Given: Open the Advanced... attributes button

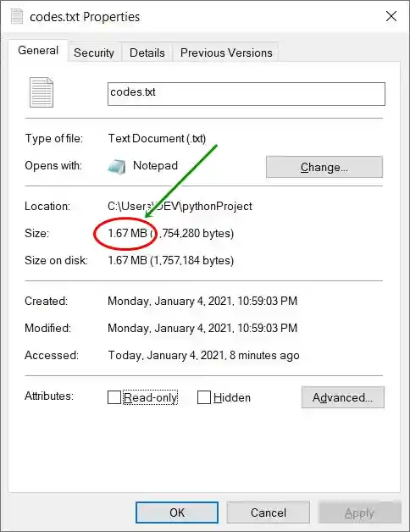Looking at the screenshot, I should coord(343,397).
